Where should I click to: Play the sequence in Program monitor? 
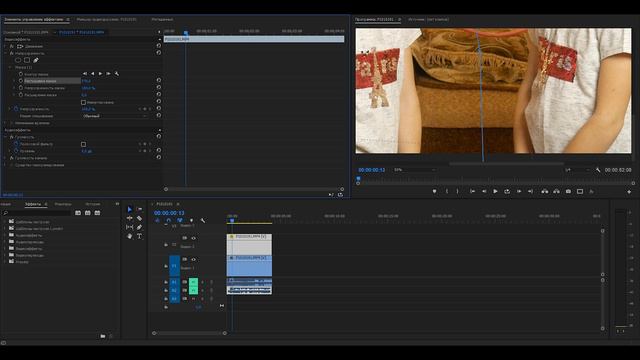[495, 191]
